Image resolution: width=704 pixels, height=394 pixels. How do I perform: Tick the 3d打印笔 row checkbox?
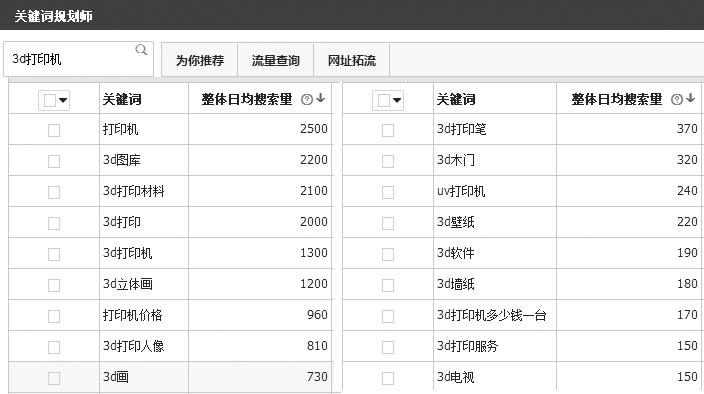pyautogui.click(x=388, y=130)
